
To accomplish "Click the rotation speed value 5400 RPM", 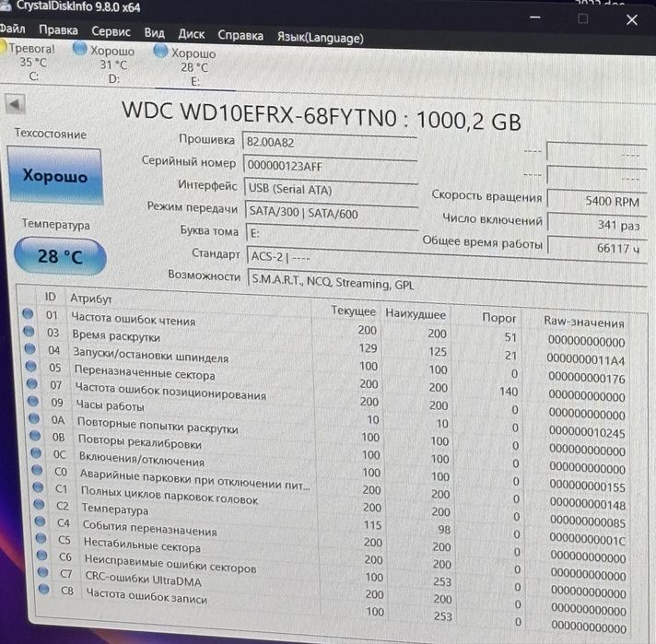I will tap(596, 201).
